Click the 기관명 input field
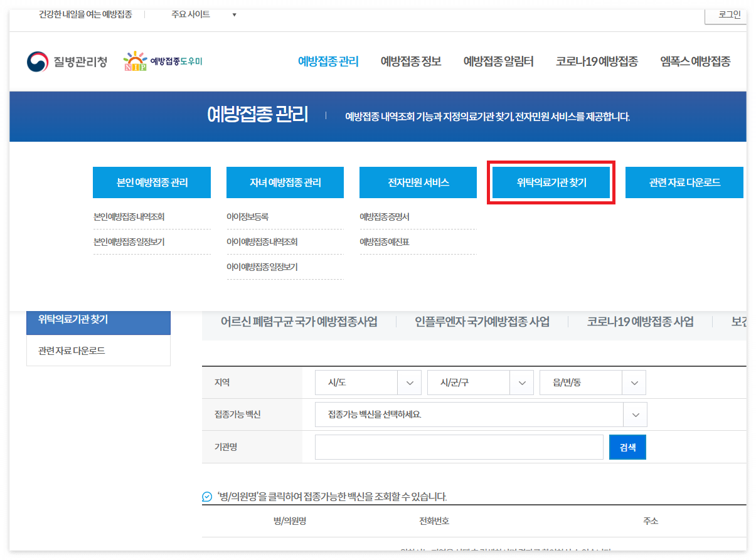Screen dimensions: 756x560 point(459,446)
